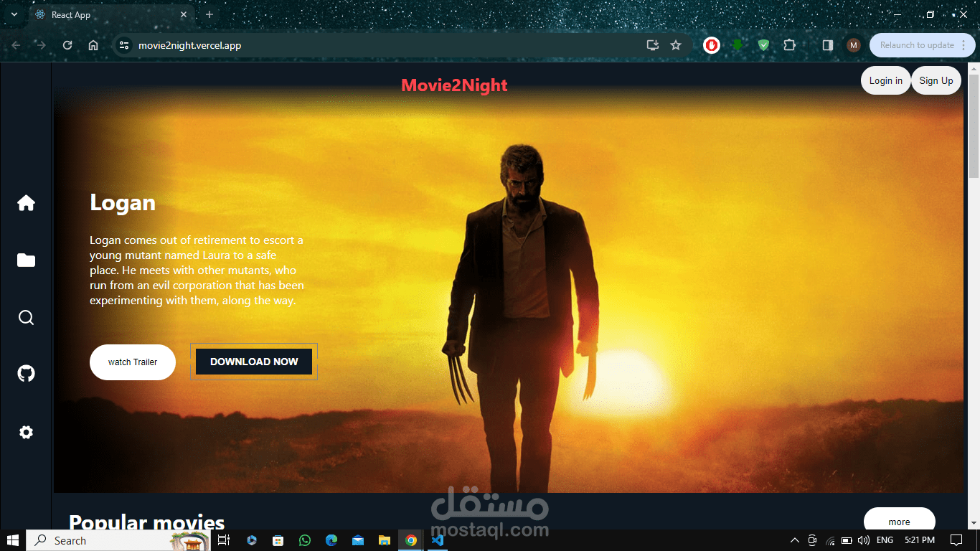Click Relaunch to update button
This screenshot has width=980, height=551.
click(x=921, y=45)
